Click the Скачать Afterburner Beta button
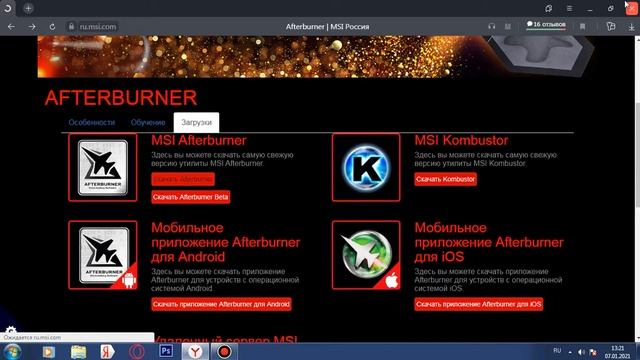The image size is (640, 360). 191,197
